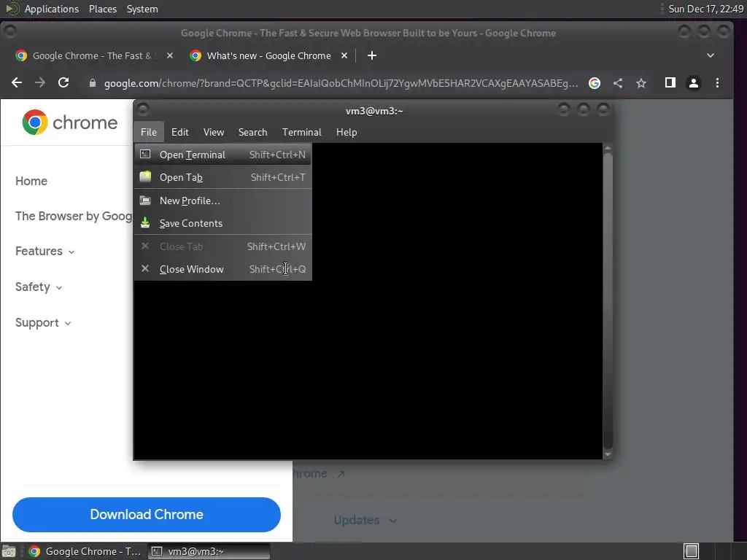The width and height of the screenshot is (747, 560).
Task: Open Places menu in top panel
Action: click(102, 9)
